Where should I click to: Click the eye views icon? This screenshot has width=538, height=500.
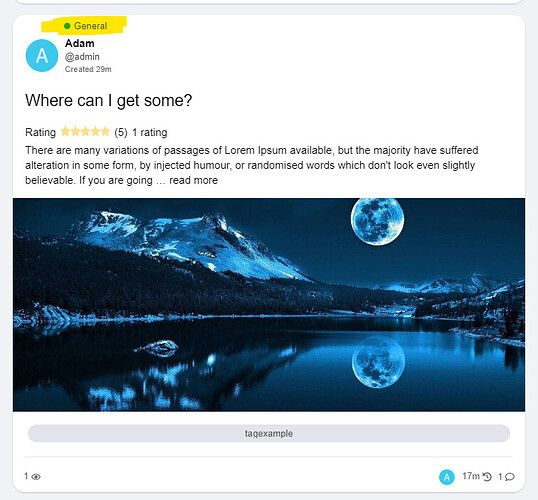click(36, 477)
